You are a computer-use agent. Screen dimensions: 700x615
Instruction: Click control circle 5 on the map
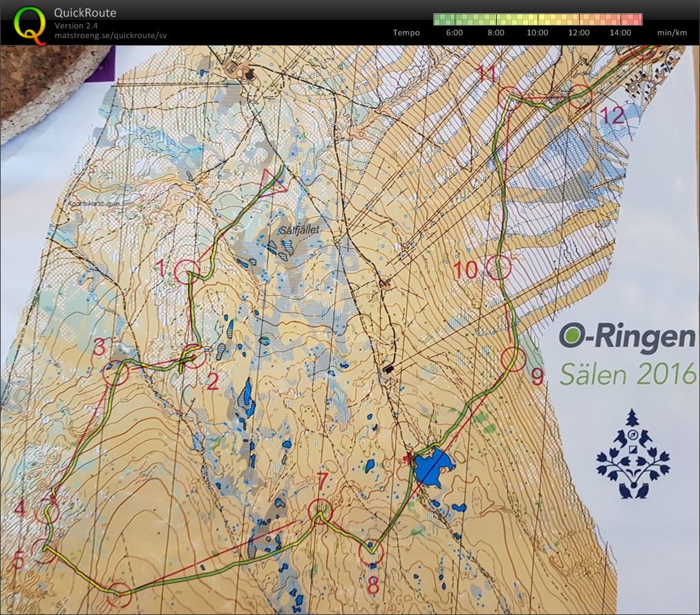tap(44, 550)
